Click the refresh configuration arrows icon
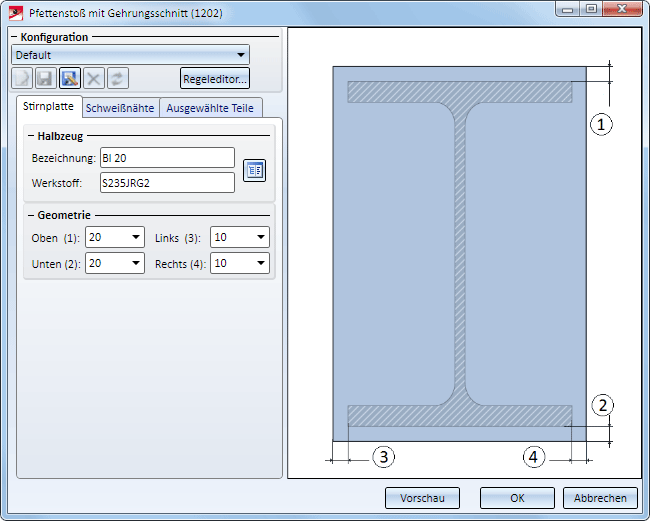 (118, 78)
